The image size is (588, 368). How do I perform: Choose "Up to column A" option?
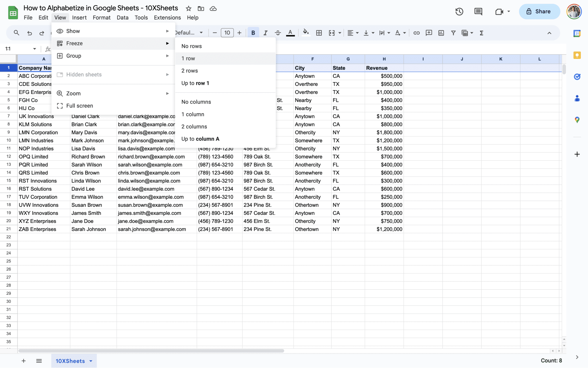tap(200, 139)
